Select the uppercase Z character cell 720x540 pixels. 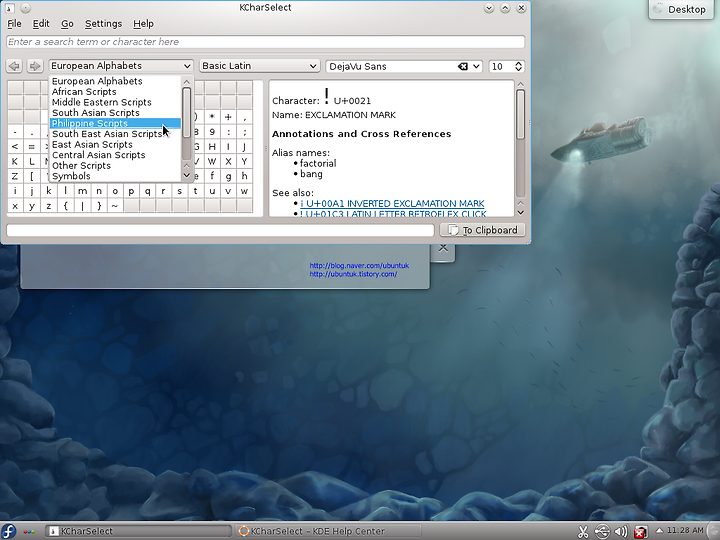pyautogui.click(x=15, y=176)
